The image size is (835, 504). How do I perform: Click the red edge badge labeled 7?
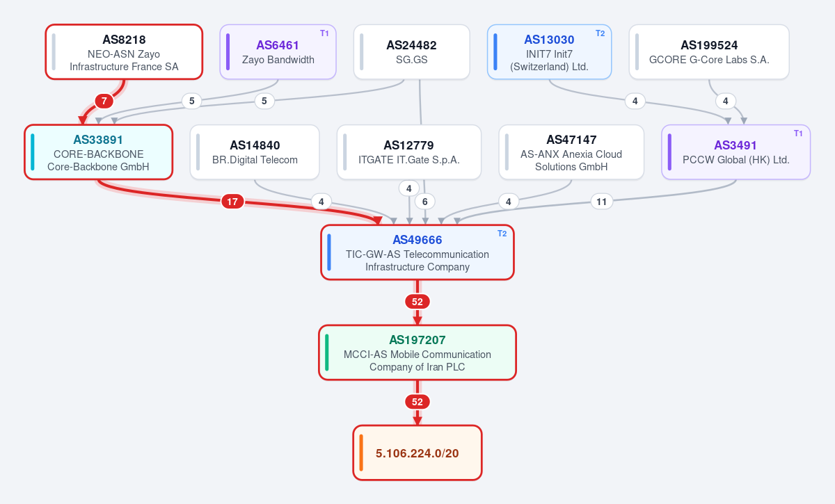(104, 101)
